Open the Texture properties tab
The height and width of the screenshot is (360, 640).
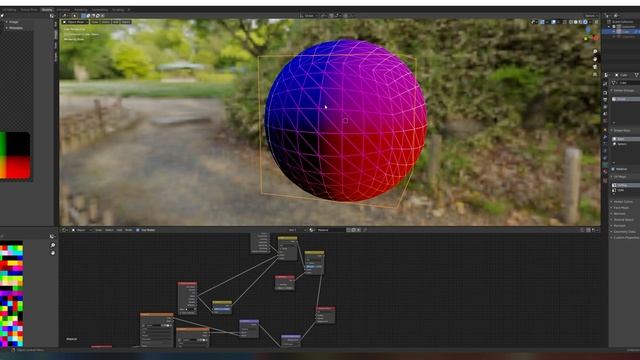[605, 180]
